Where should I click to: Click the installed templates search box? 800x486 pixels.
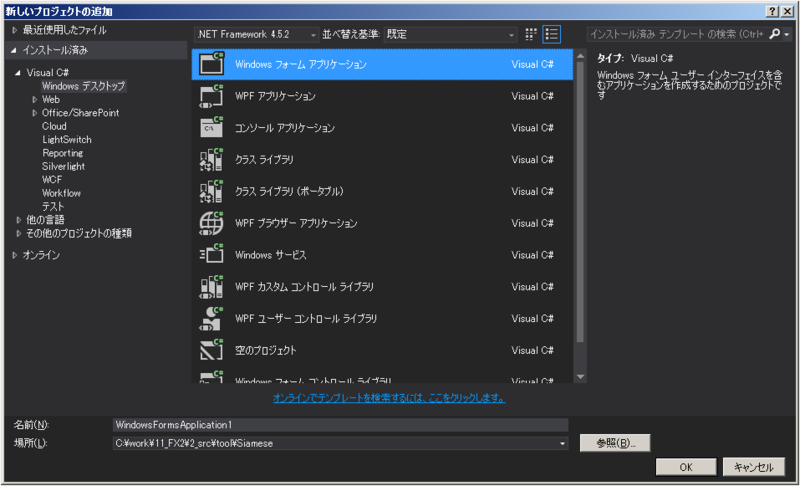pos(677,34)
